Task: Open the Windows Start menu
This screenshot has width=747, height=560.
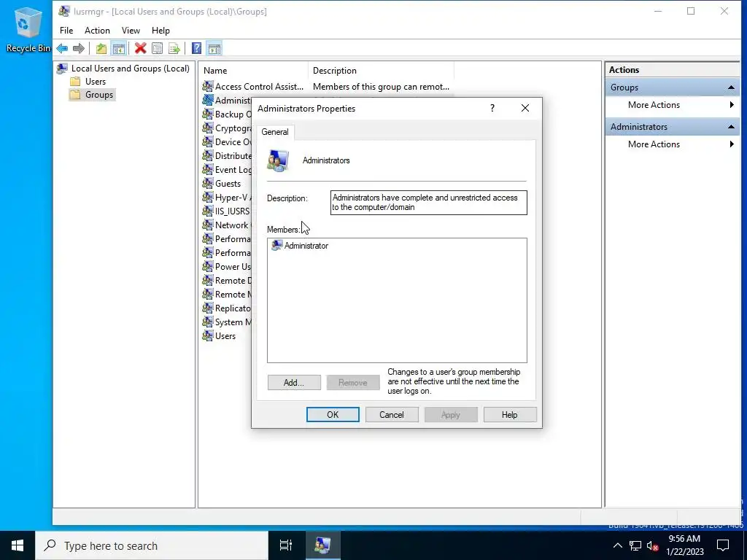Action: tap(18, 545)
